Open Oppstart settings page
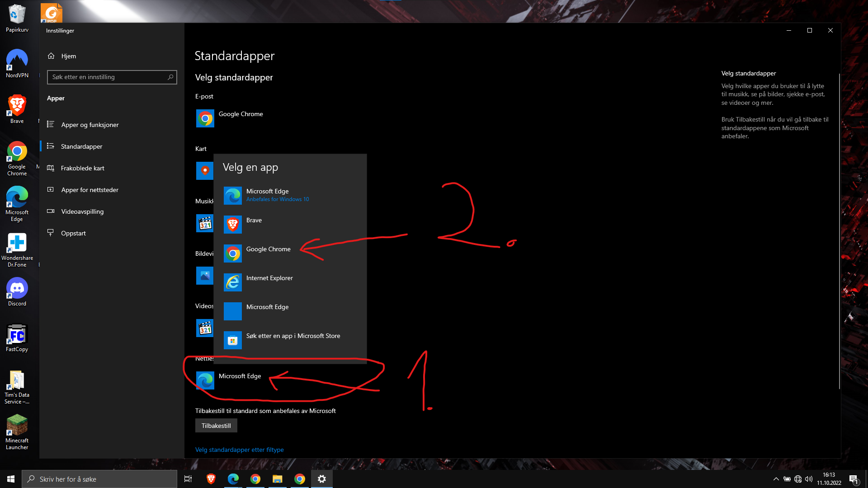Image resolution: width=868 pixels, height=488 pixels. click(x=73, y=233)
